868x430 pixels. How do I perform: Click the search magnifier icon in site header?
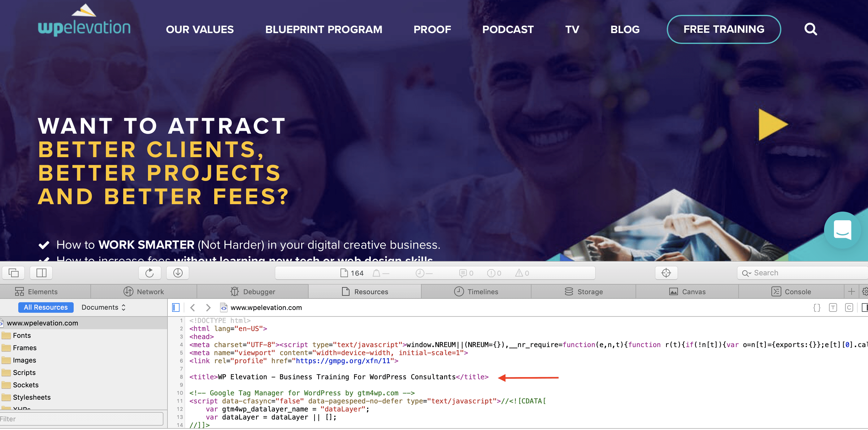pos(810,29)
